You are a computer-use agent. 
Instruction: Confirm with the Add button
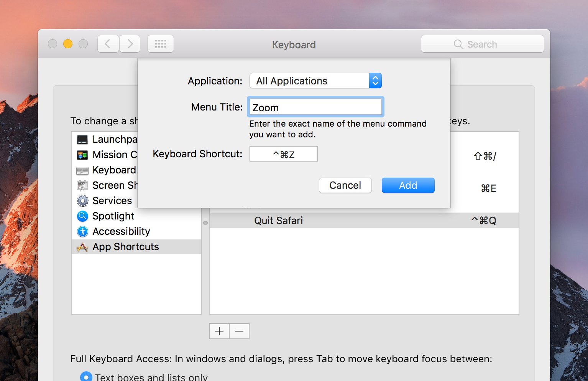(407, 185)
